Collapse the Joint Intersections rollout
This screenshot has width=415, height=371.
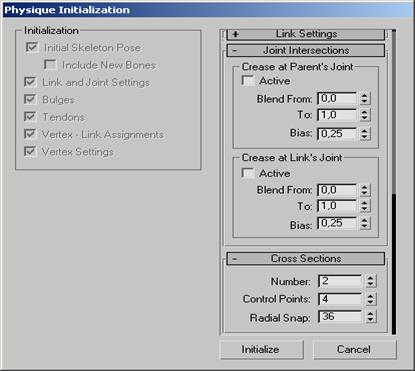click(x=306, y=50)
